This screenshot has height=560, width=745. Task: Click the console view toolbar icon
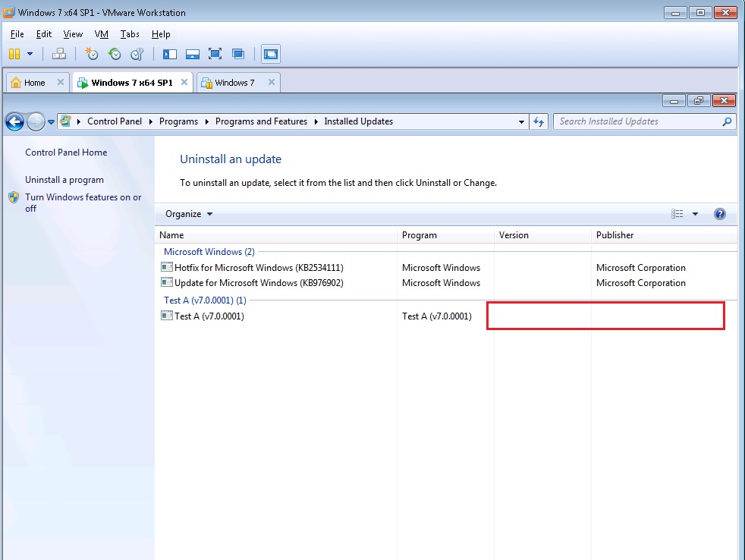click(x=270, y=54)
